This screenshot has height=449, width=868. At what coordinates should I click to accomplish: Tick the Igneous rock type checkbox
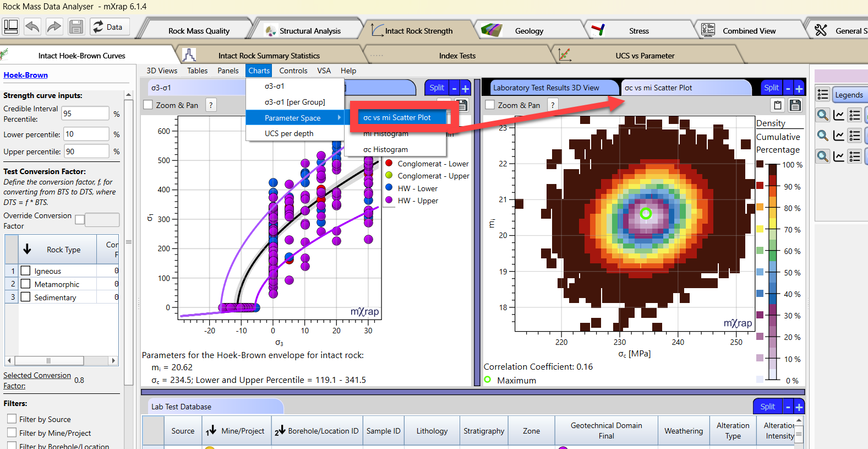tap(25, 271)
